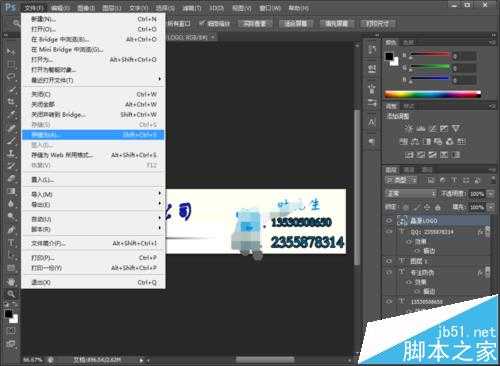The image size is (500, 366).
Task: Hide the 鑫源LOGO layer
Action: 388,221
